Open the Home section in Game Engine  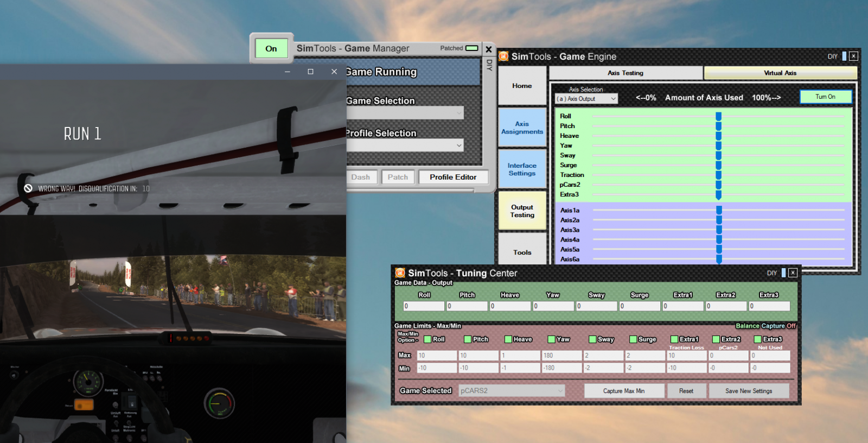click(522, 86)
